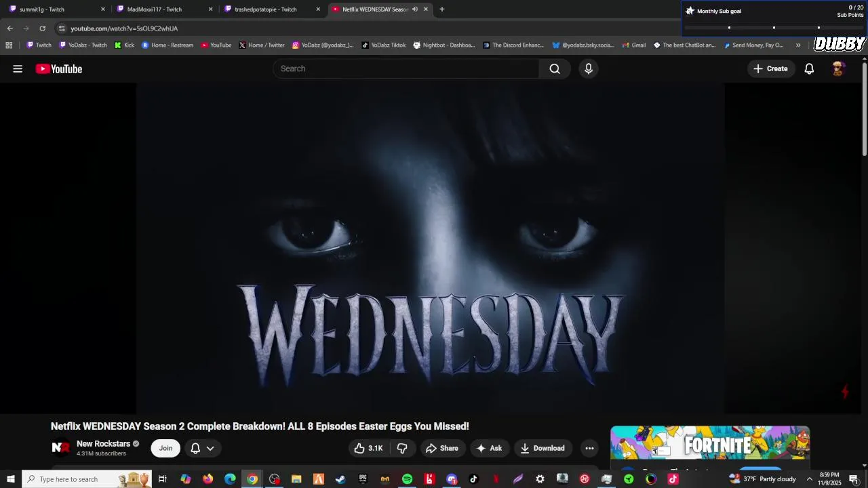This screenshot has width=868, height=488.
Task: Open Spotify from the taskbar
Action: pyautogui.click(x=407, y=479)
